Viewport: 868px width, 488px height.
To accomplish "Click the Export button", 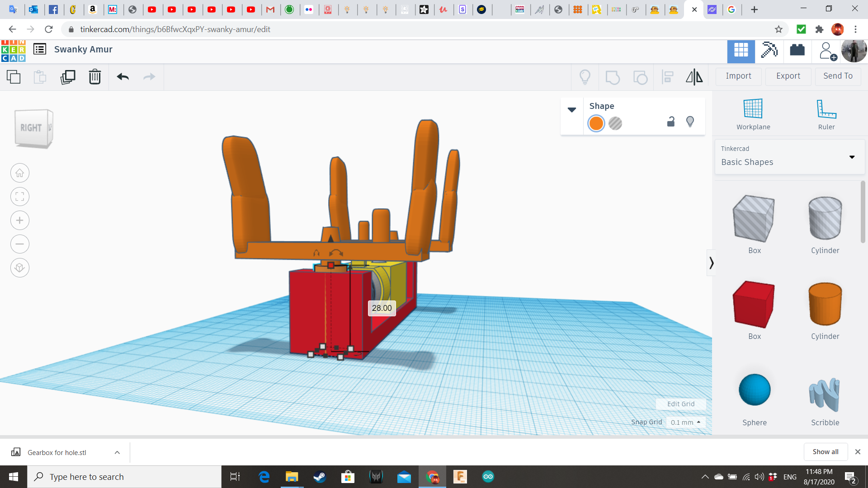I will point(788,76).
